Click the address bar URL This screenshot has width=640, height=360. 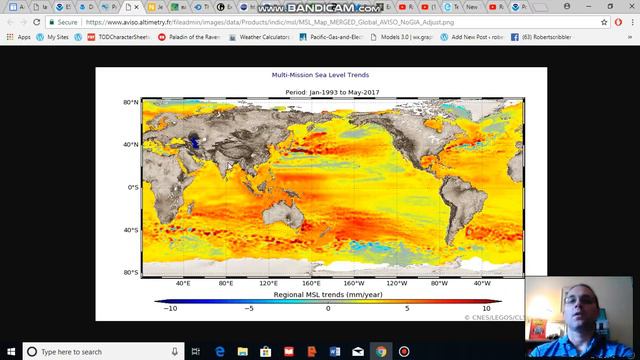coord(269,22)
